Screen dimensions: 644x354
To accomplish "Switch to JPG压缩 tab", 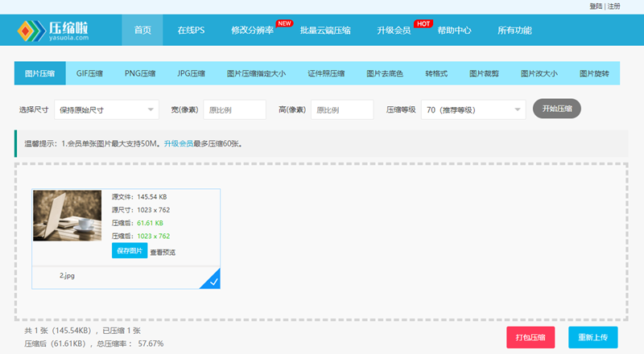I will pyautogui.click(x=191, y=73).
